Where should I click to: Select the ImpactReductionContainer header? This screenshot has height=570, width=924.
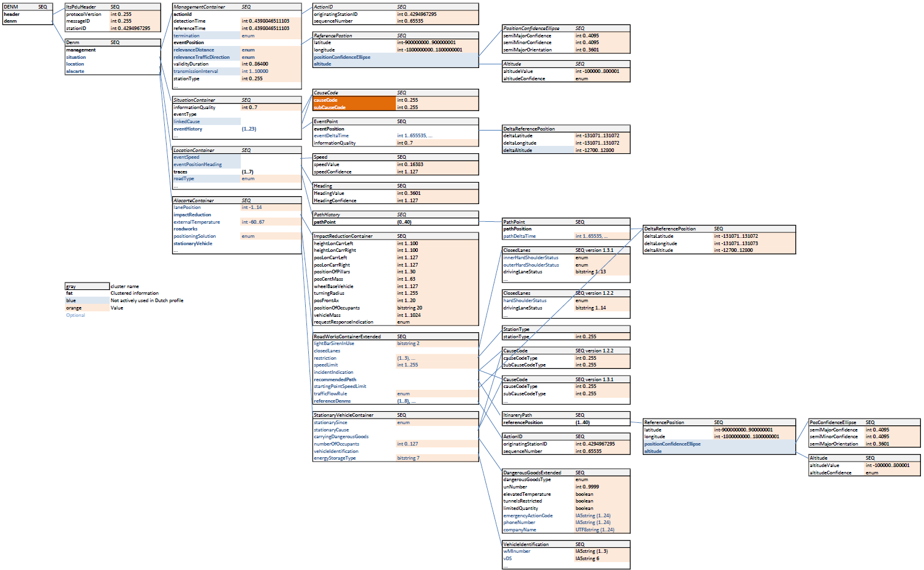click(343, 236)
